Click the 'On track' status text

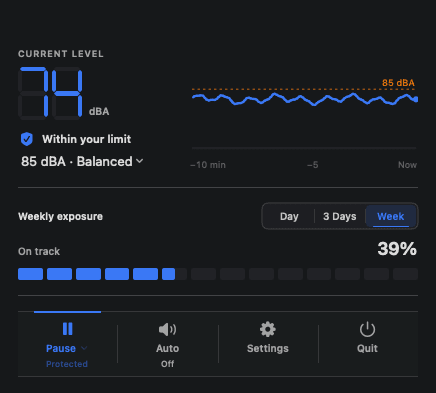point(39,251)
